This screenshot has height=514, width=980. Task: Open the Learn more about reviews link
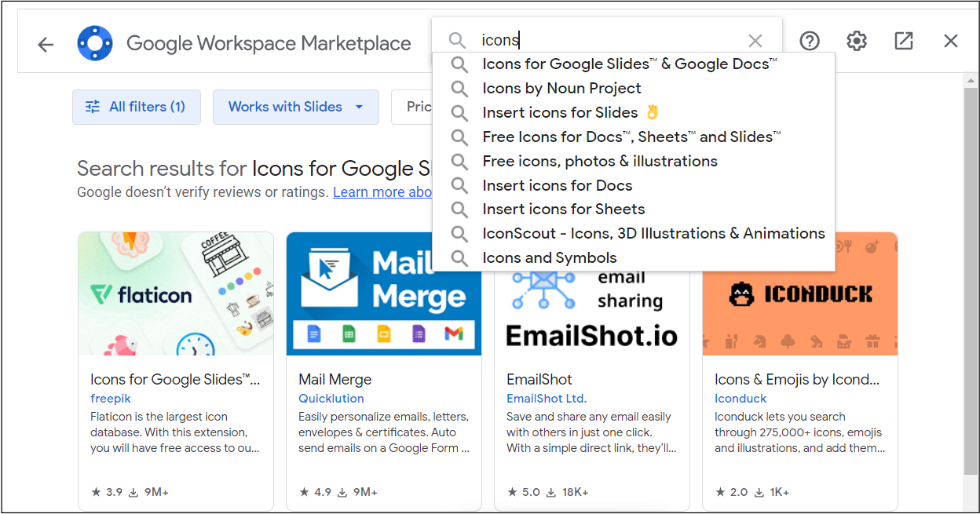[382, 191]
